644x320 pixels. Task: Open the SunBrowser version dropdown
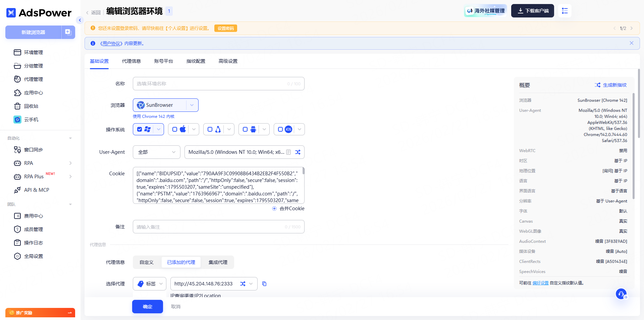pos(192,105)
